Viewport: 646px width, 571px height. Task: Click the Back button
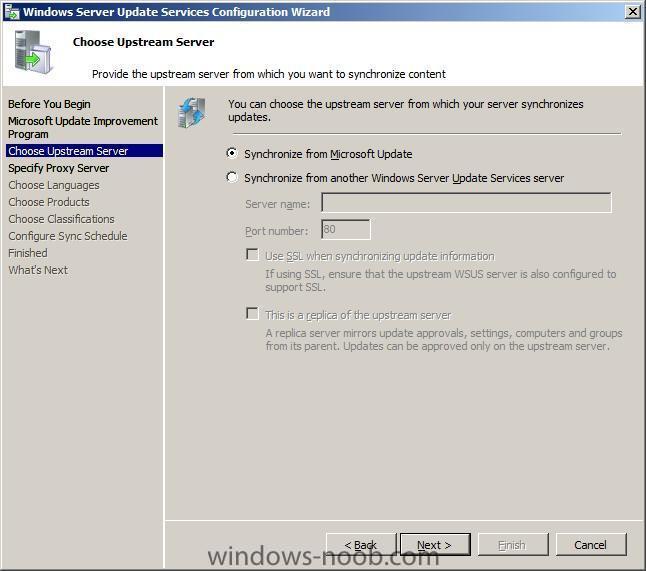(360, 545)
